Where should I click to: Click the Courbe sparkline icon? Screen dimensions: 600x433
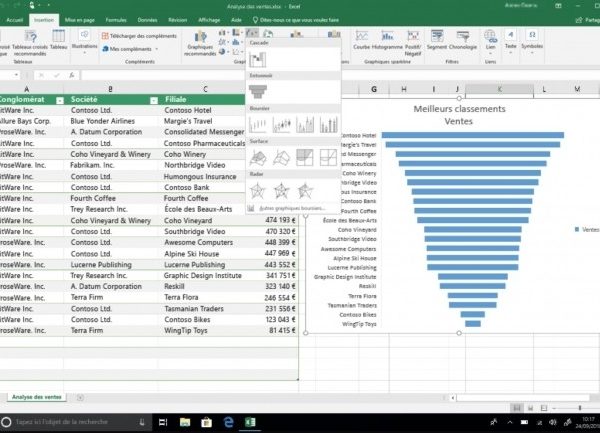click(362, 40)
